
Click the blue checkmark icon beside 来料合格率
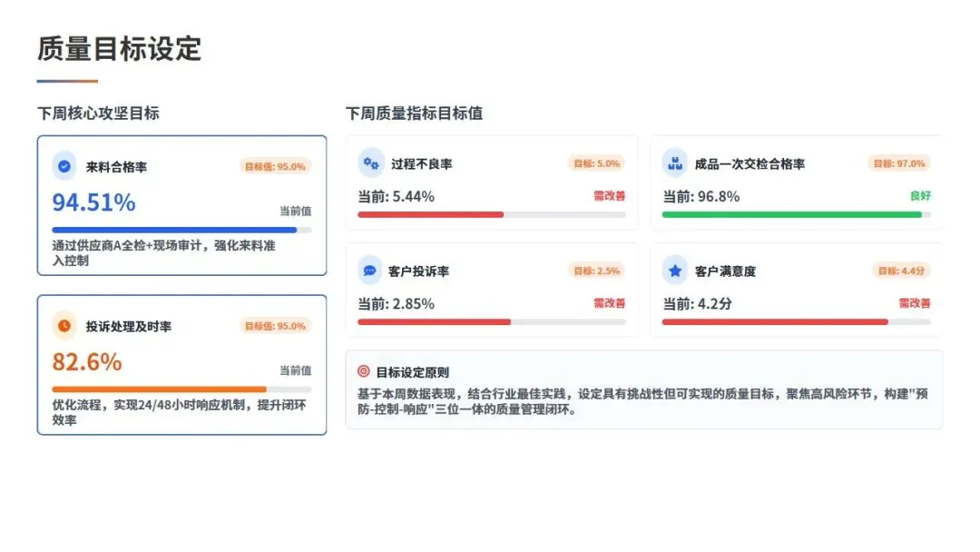coord(64,166)
